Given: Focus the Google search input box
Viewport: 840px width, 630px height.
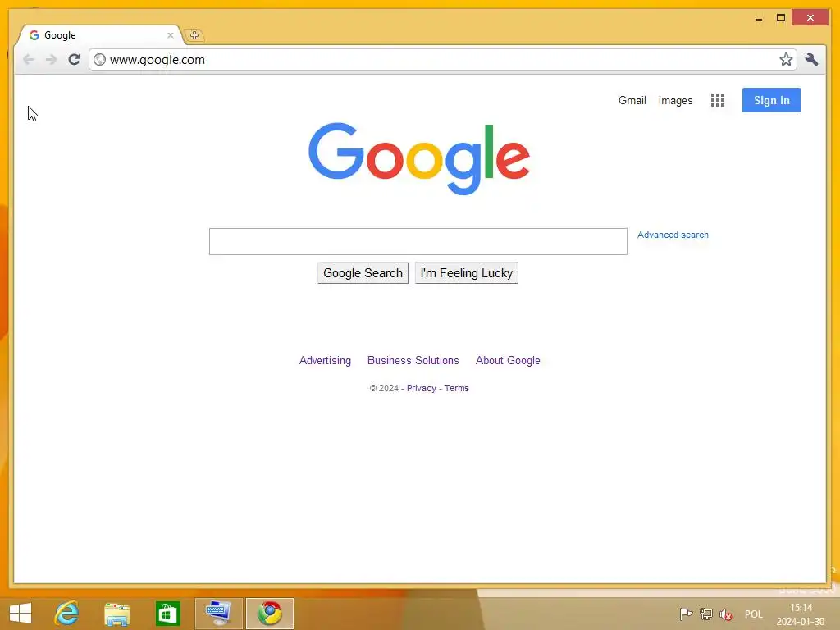Looking at the screenshot, I should click(418, 242).
